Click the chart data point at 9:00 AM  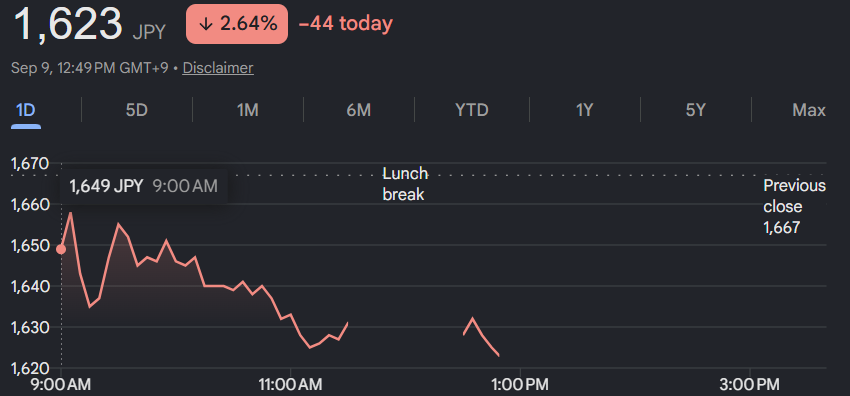click(x=61, y=249)
